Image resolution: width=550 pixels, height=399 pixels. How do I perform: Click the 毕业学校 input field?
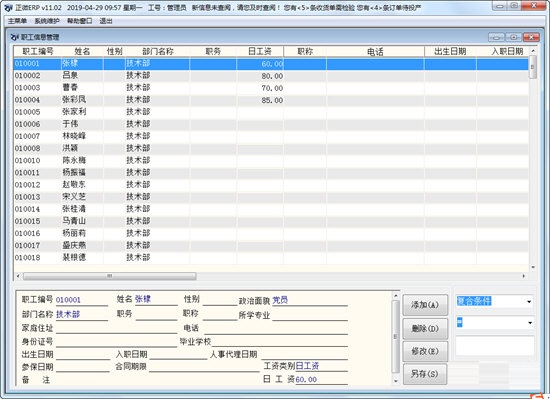coord(280,341)
